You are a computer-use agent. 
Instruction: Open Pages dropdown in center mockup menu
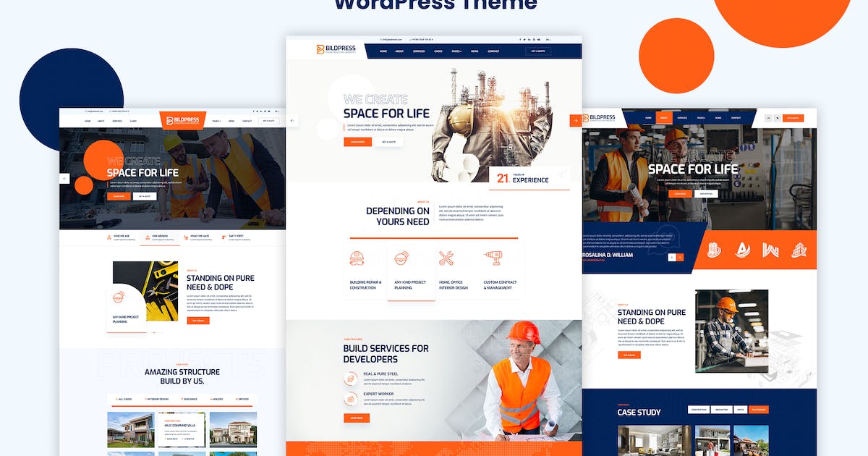[456, 51]
